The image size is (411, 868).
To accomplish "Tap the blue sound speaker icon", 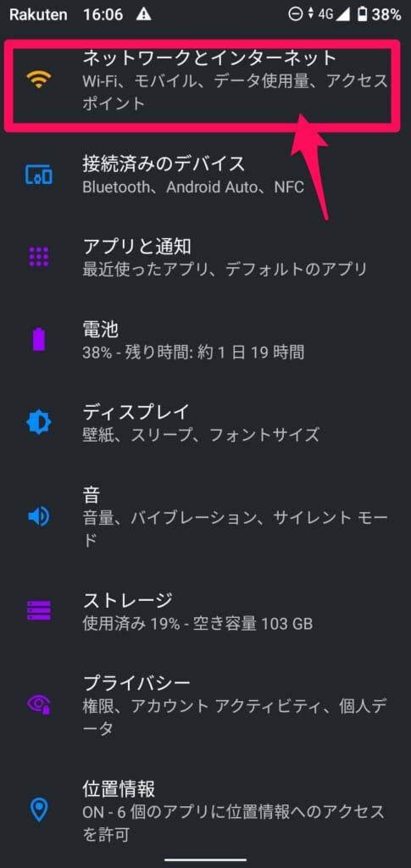I will [39, 516].
